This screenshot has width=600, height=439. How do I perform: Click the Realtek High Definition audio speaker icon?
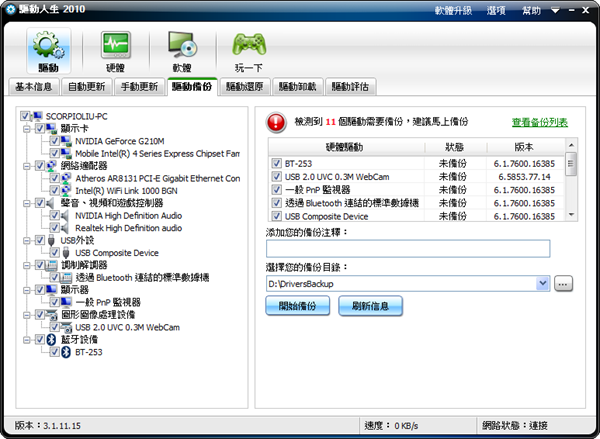65,228
